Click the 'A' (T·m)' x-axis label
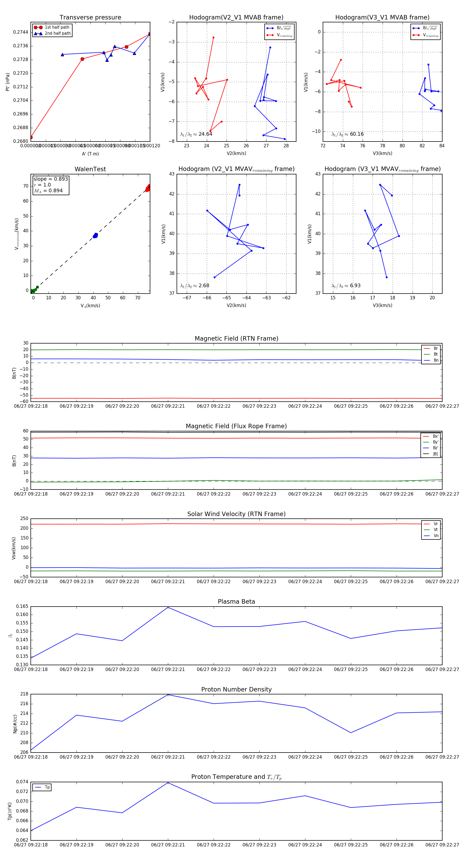Image resolution: width=473 pixels, height=868 pixels. click(x=90, y=154)
